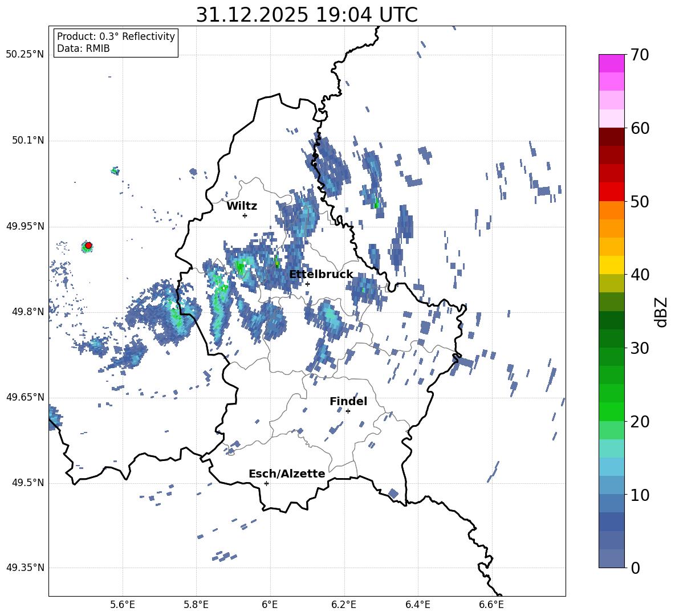
Task: Click the dBZ colorbar label
Action: pos(661,312)
